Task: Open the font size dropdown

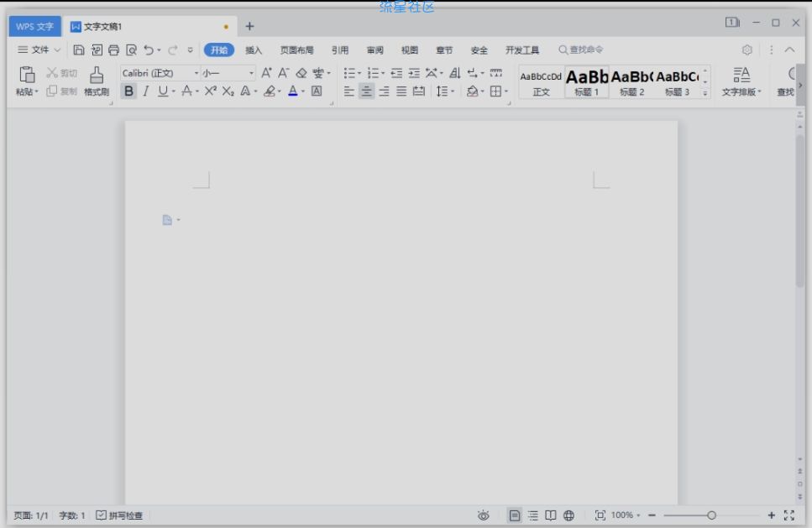Action: (251, 73)
